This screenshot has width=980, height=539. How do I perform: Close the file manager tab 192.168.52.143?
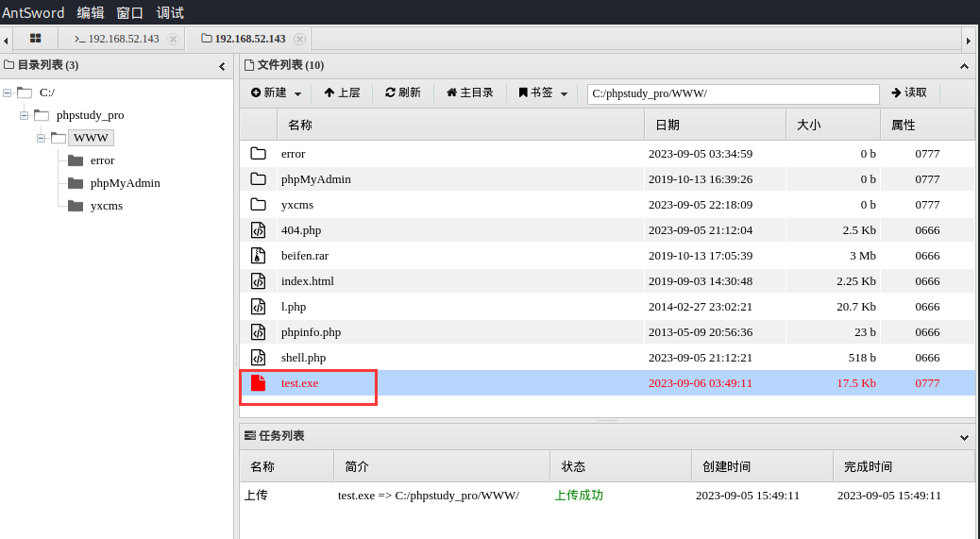(300, 39)
